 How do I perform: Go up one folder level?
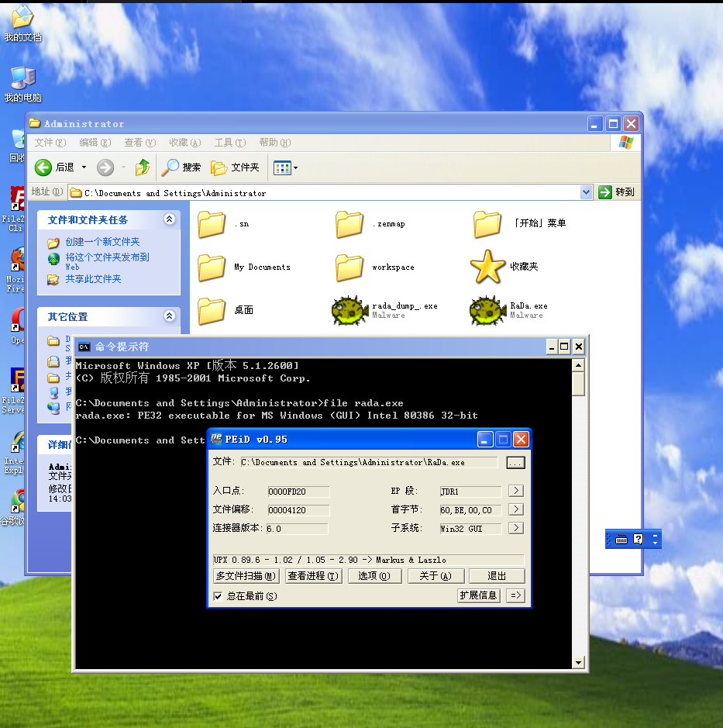(x=143, y=167)
